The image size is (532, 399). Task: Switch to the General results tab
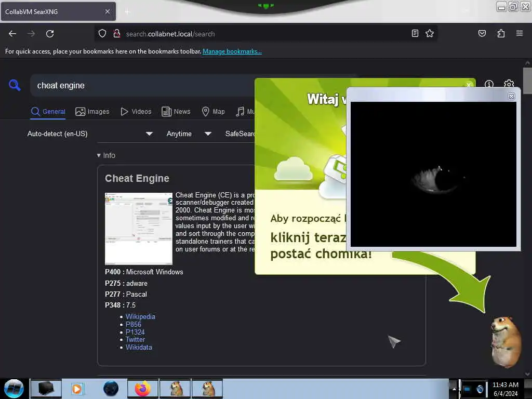tap(48, 111)
